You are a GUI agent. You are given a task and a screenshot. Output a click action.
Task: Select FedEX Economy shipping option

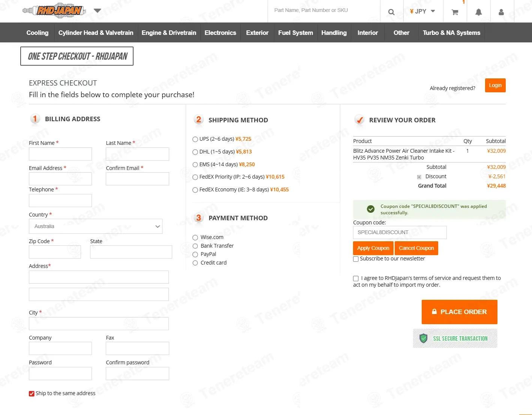tap(195, 190)
